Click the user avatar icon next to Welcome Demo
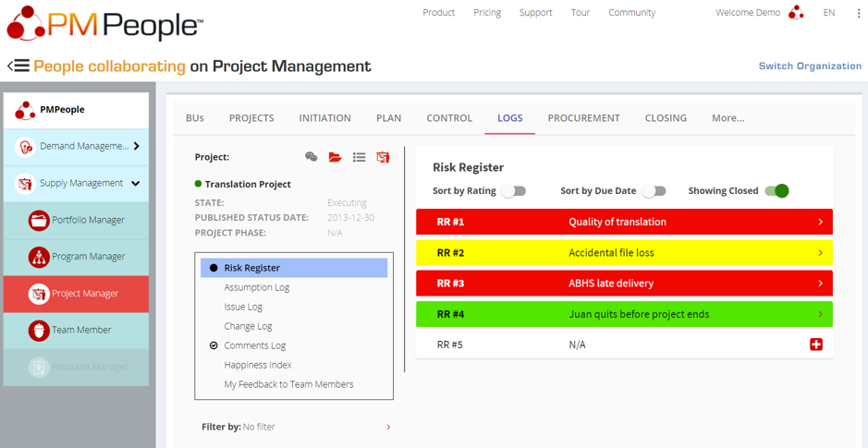The image size is (868, 448). pyautogui.click(x=796, y=13)
